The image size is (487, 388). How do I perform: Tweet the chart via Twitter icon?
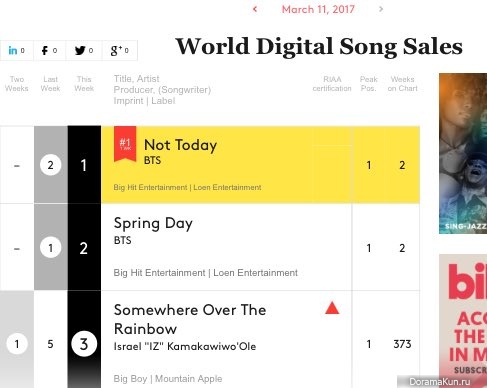84,51
